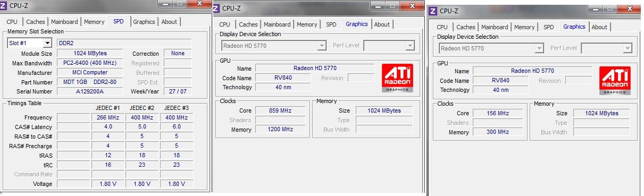Open Perf Level dropdown in middle window
644x196 pixels.
(x=389, y=46)
